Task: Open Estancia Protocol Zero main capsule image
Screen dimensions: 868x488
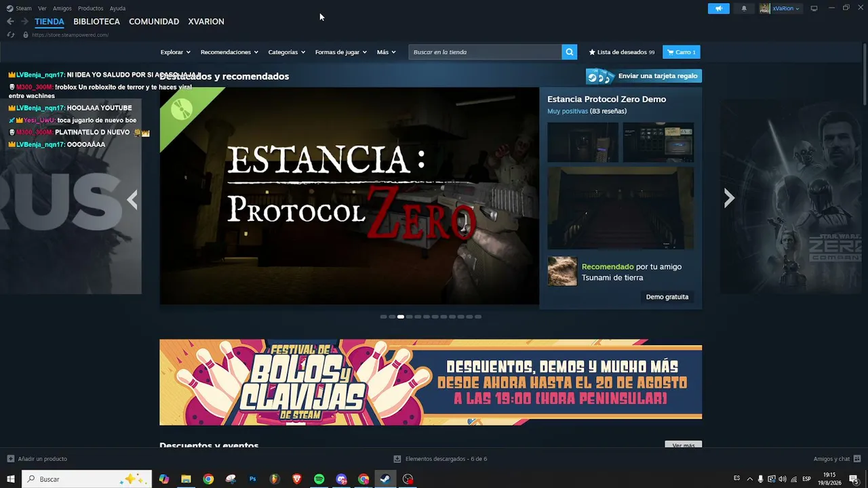Action: point(349,196)
